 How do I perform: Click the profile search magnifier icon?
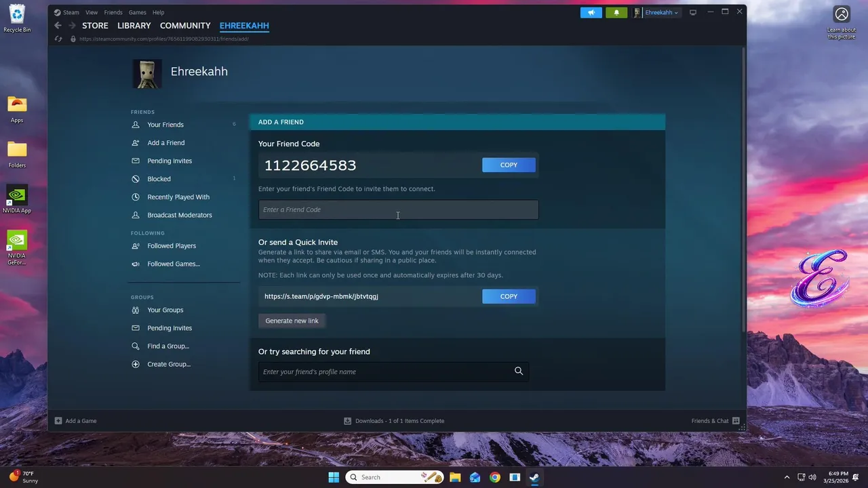point(519,371)
